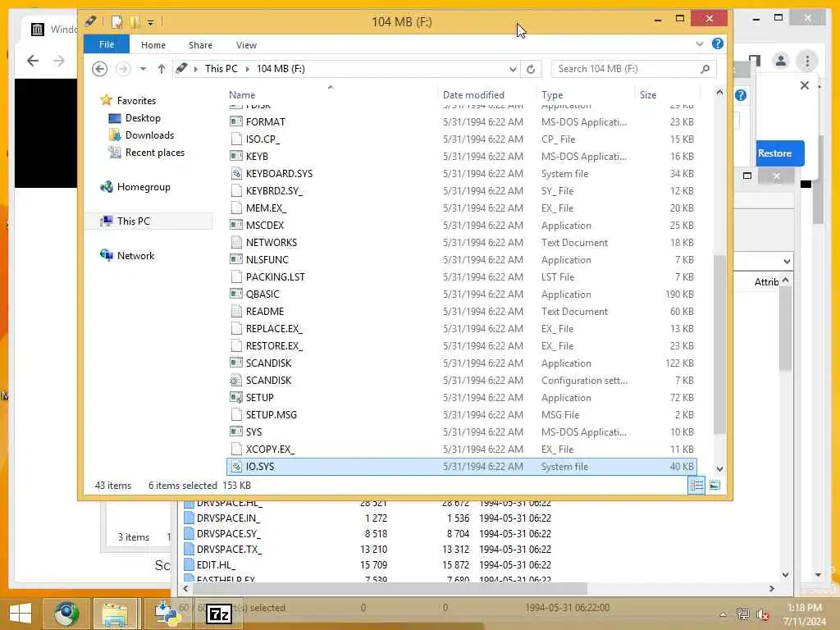Screen dimensions: 840x630
Task: Select the PACKING.LST file
Action: 275,277
